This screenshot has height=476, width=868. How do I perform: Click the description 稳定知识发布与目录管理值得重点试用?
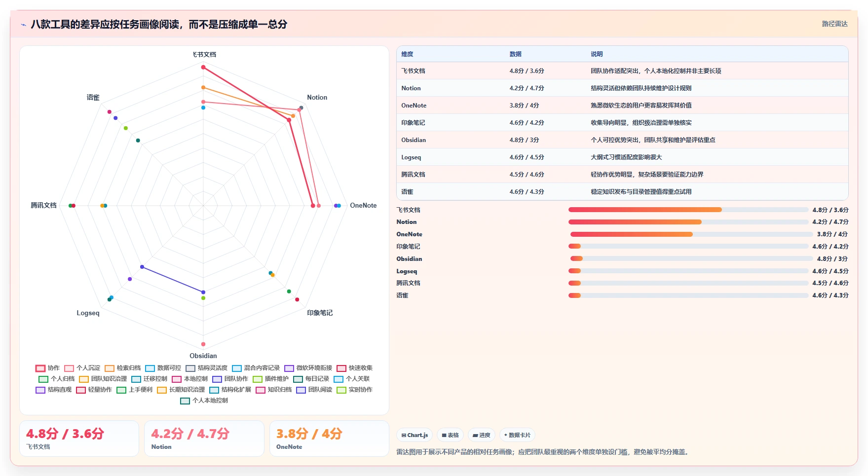point(641,192)
